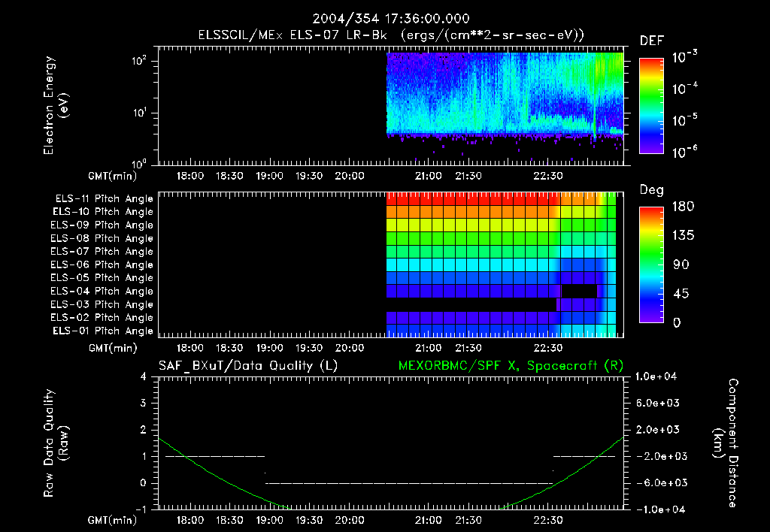
Task: Select the ELS-11 Pitch Angle row label
Action: point(104,198)
